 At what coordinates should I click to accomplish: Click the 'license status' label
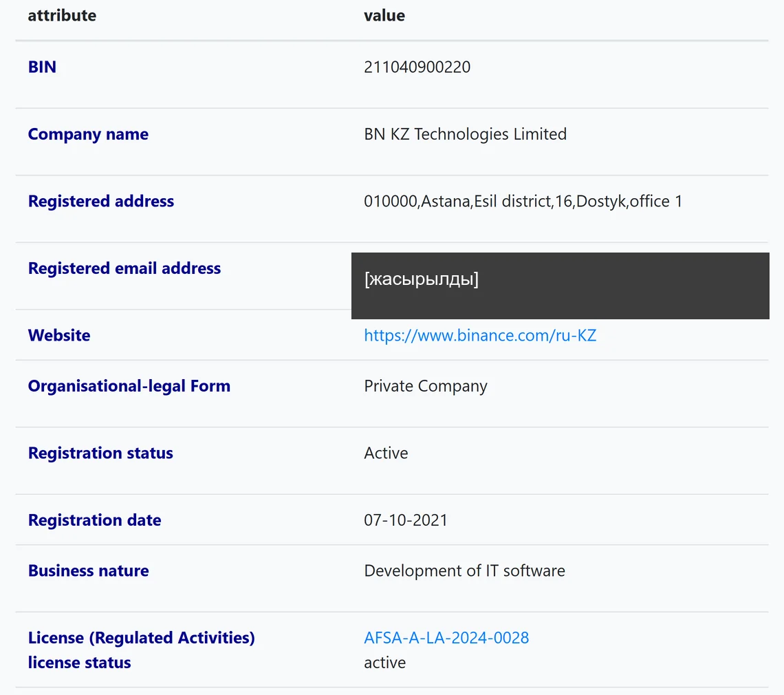[80, 663]
